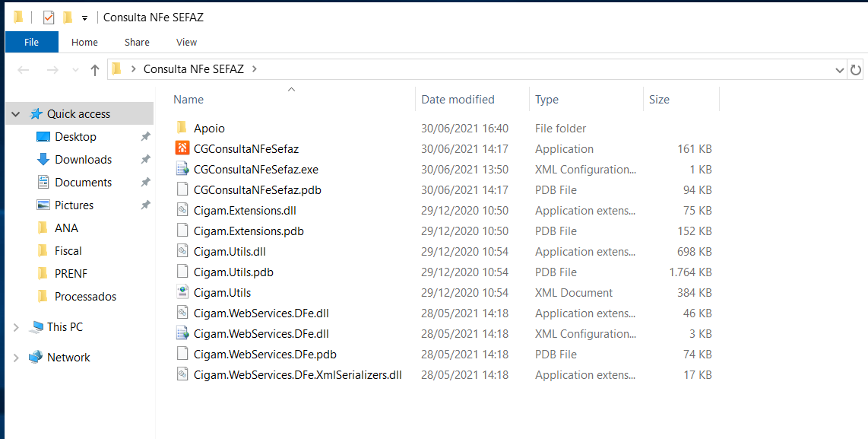Click the Downloads arrow icon in Quick access
This screenshot has height=439, width=868.
click(43, 160)
